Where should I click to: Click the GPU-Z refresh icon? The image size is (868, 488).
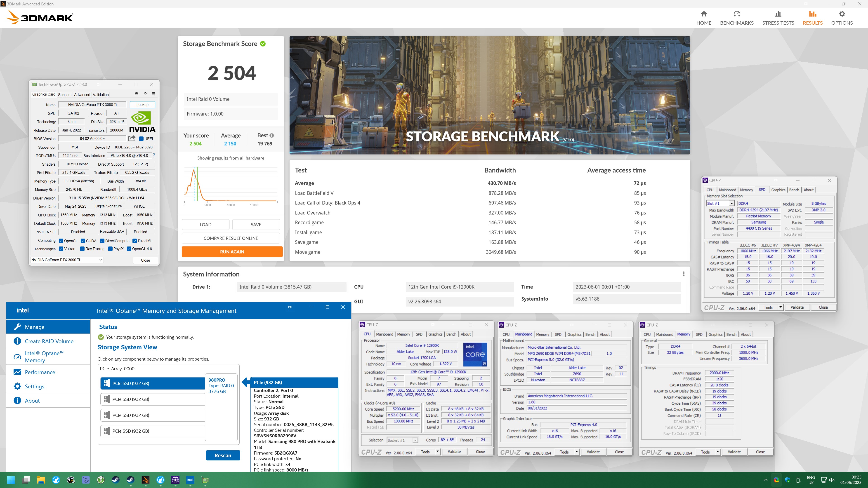[145, 94]
